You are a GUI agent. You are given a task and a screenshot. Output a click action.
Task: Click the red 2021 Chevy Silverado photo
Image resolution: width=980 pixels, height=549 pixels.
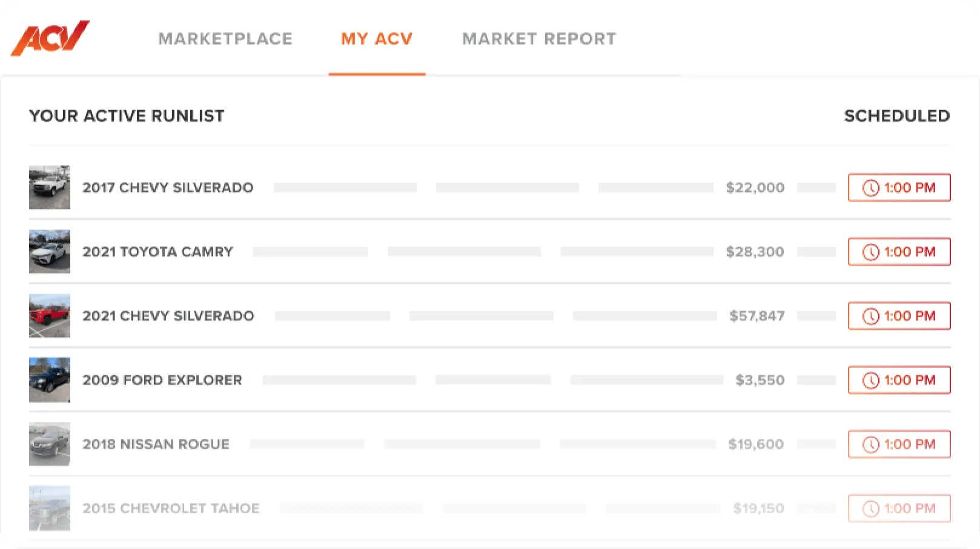point(49,315)
